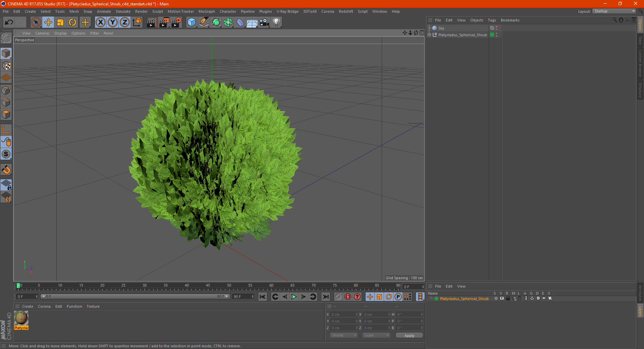644x349 pixels.
Task: Switch to Texture mode
Action: (x=6, y=66)
